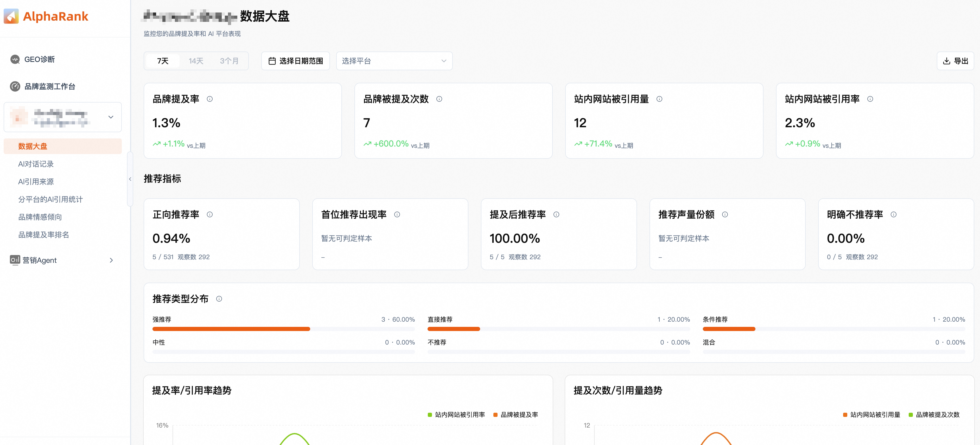The width and height of the screenshot is (980, 445).
Task: Show info for 正向推荐率
Action: coord(210,214)
